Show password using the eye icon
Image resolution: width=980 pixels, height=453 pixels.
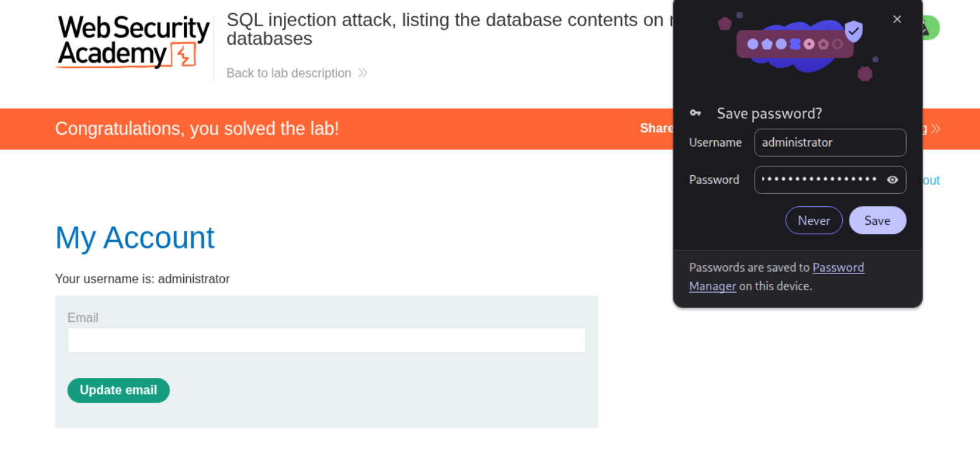pyautogui.click(x=892, y=180)
